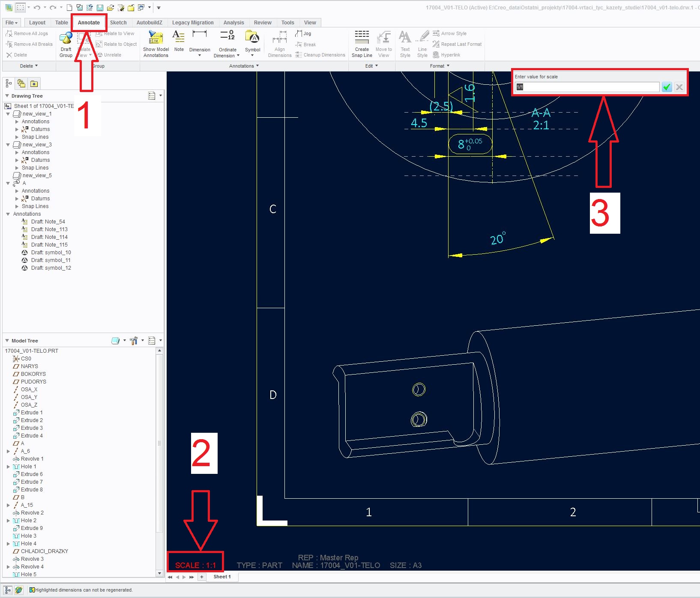This screenshot has width=700, height=598.
Task: Click the SCALE : 1:1 text
Action: 195,565
